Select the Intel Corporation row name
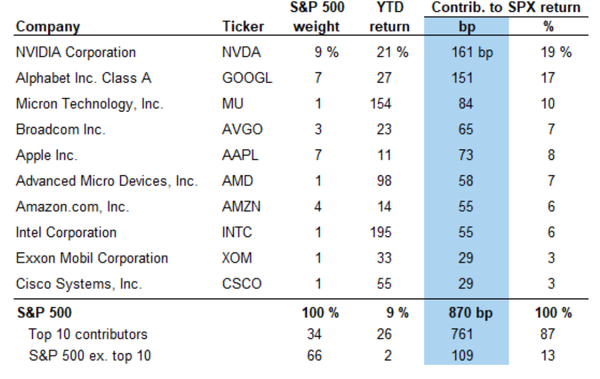600x379 pixels. point(66,232)
